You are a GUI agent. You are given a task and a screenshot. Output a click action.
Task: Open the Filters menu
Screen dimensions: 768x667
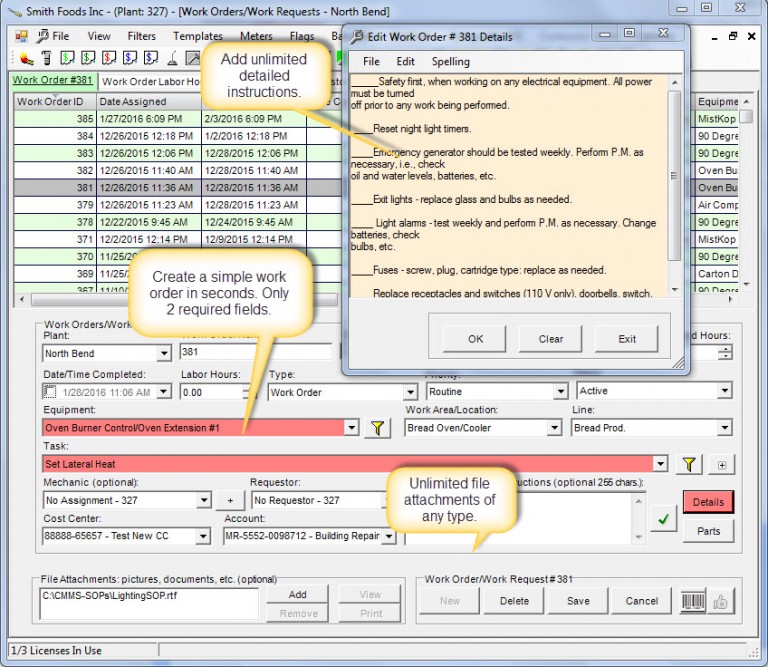pyautogui.click(x=142, y=36)
